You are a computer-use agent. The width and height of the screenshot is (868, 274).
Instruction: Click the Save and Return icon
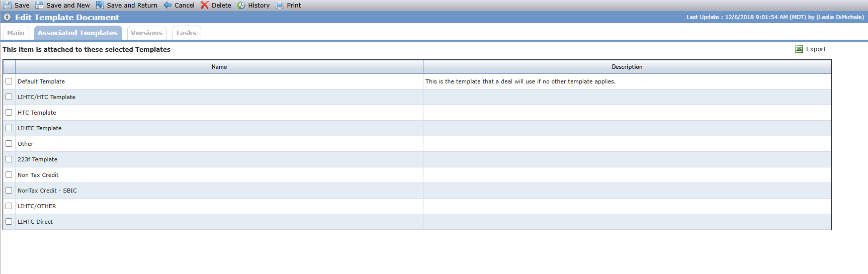pos(100,5)
